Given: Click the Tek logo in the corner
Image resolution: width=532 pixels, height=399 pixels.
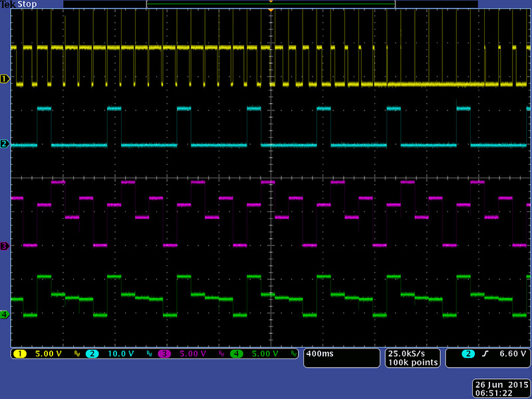Looking at the screenshot, I should coord(8,4).
